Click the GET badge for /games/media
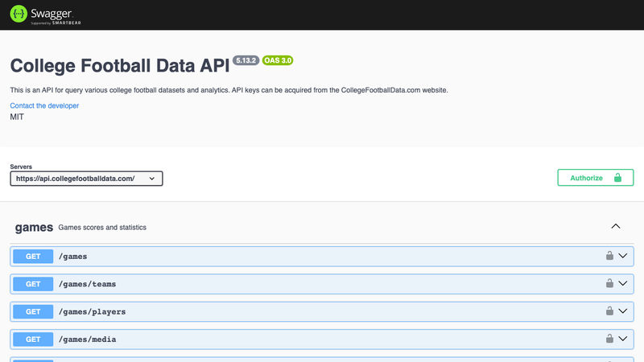Viewport: 644px width, 362px height. (33, 339)
